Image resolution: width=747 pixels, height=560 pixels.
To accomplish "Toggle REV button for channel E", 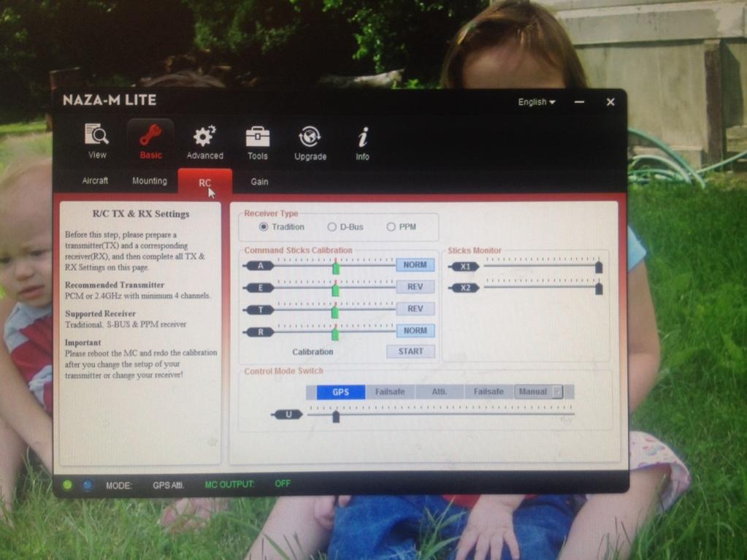I will pyautogui.click(x=415, y=287).
